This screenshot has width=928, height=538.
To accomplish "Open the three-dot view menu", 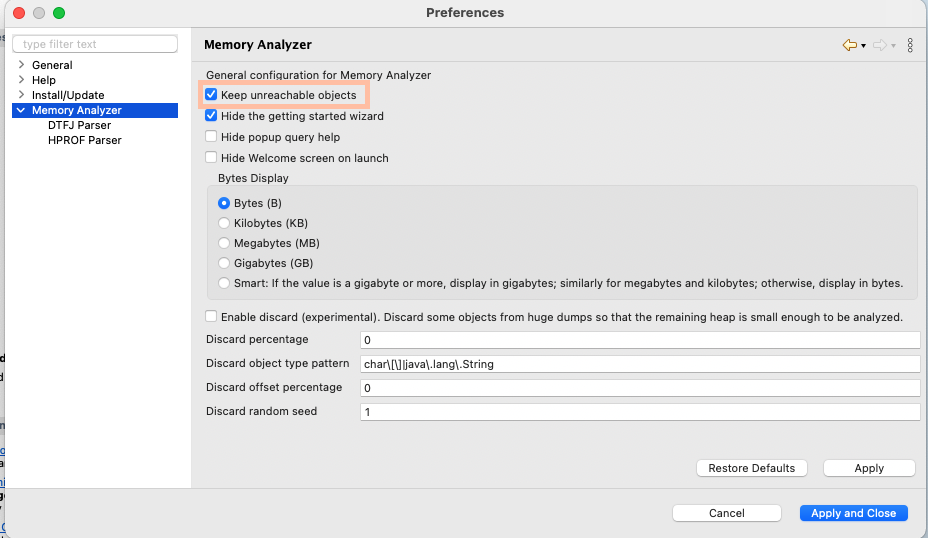I will pyautogui.click(x=910, y=45).
